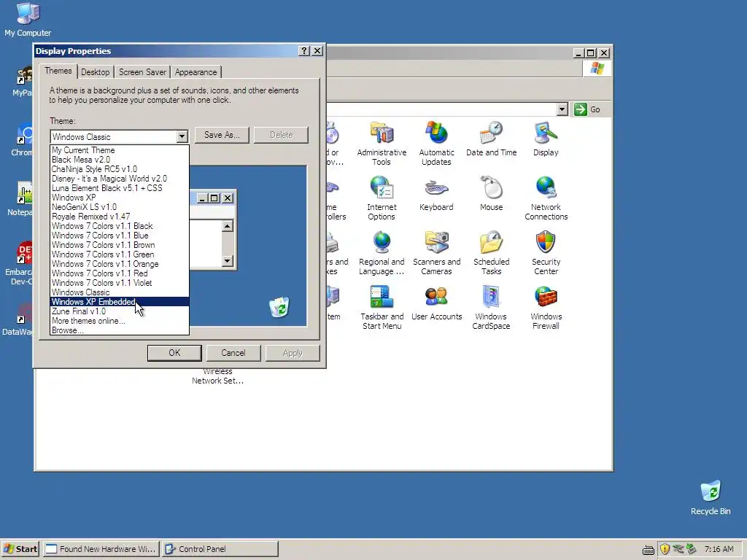
Task: Open the Control Panel address bar dropdown
Action: [x=562, y=109]
